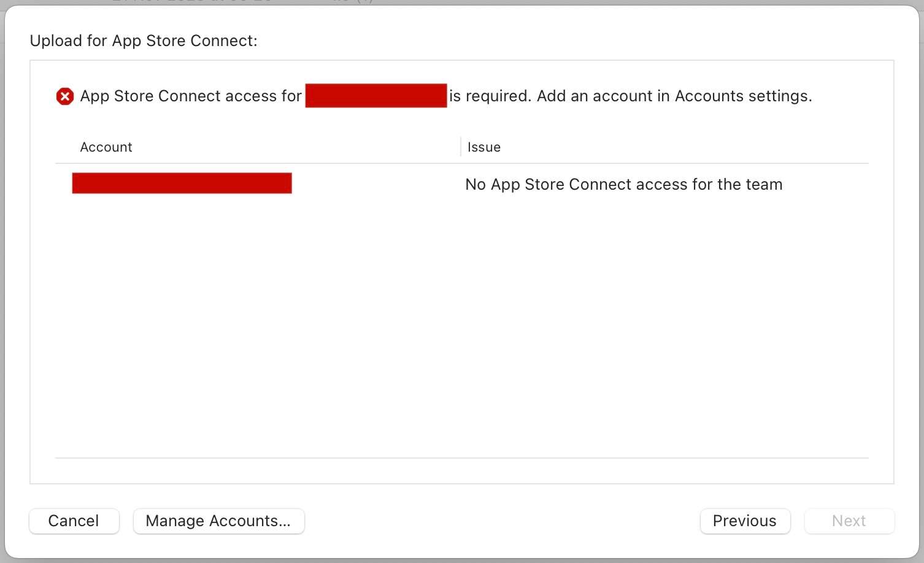Go back with the Previous button
924x563 pixels.
[744, 521]
